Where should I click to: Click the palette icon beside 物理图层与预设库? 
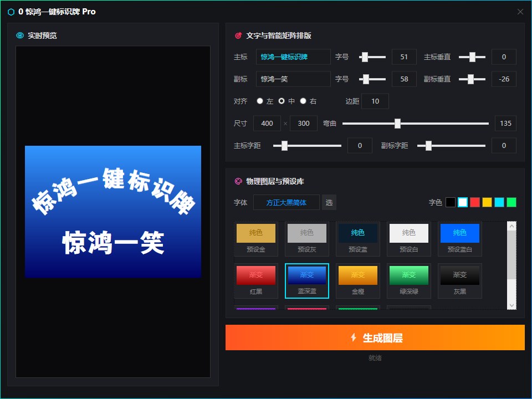(238, 181)
